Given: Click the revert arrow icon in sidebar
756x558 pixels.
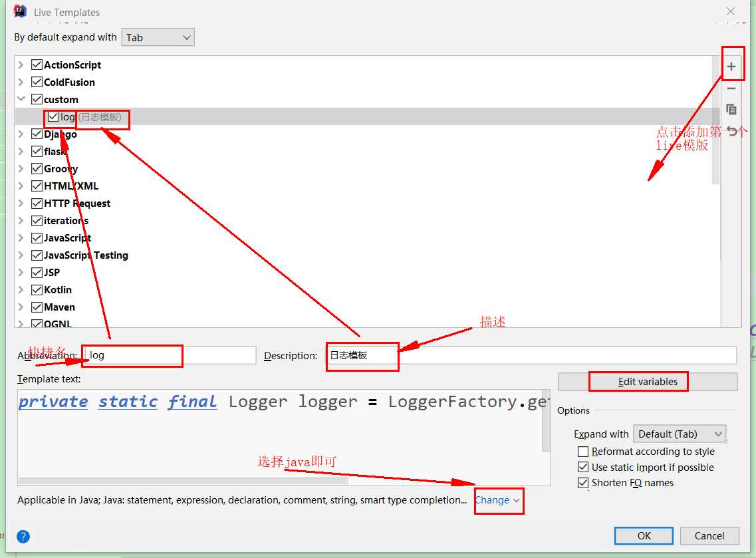Looking at the screenshot, I should point(732,131).
